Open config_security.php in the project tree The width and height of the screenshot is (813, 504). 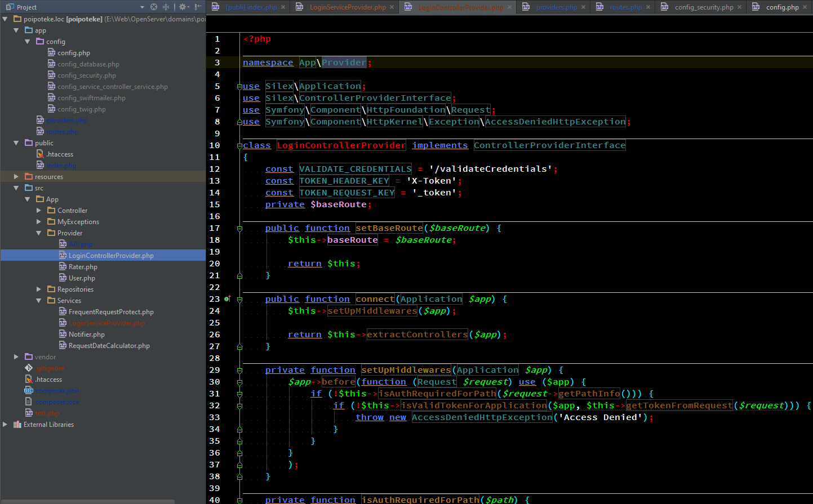click(87, 75)
